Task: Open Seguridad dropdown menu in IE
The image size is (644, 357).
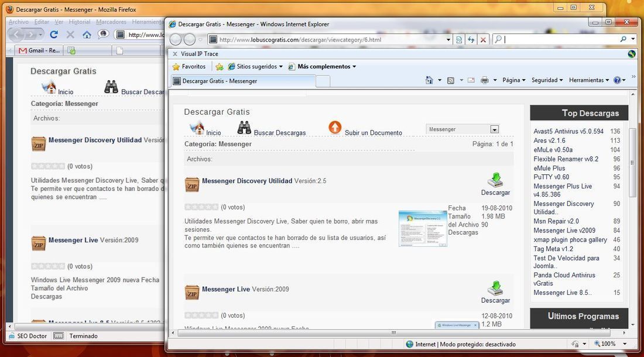Action: 547,80
